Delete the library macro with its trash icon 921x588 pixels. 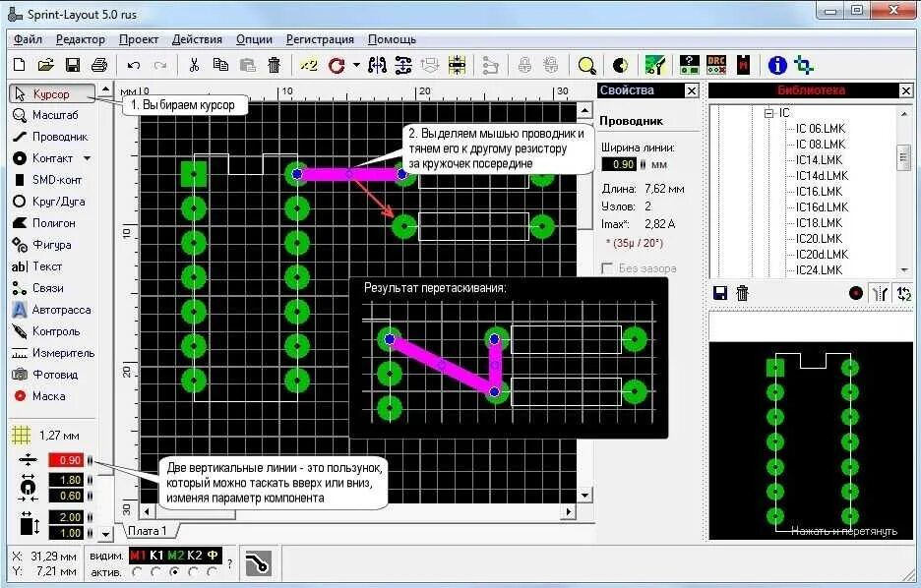click(x=743, y=293)
